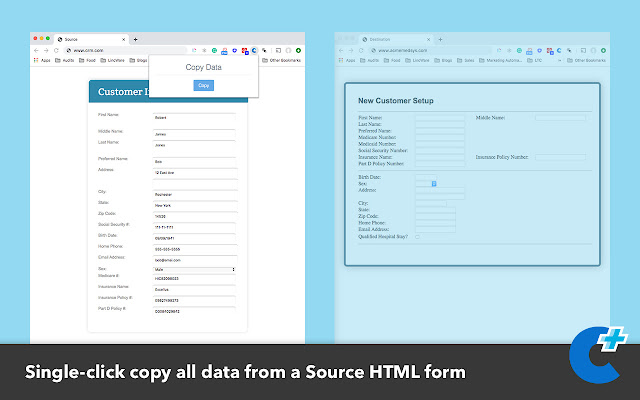
Task: Expand the Sex dropdown in source form
Action: point(193,269)
